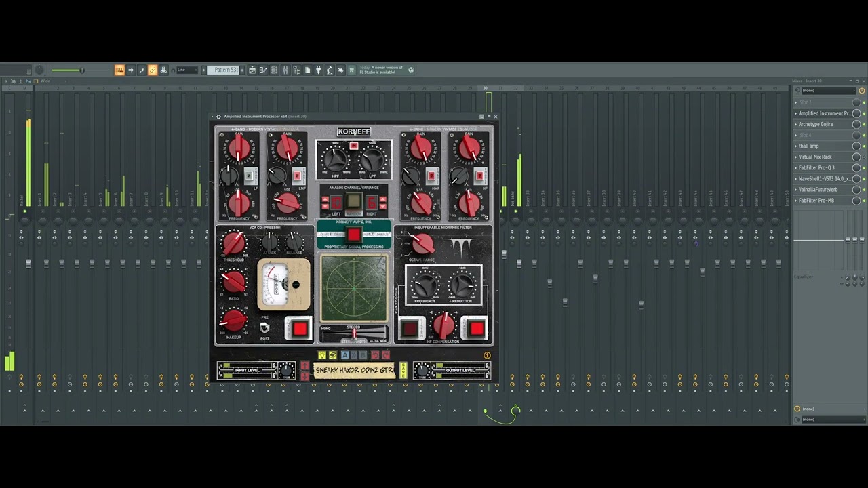Click the orange clock icon in mixer panel

(x=862, y=90)
